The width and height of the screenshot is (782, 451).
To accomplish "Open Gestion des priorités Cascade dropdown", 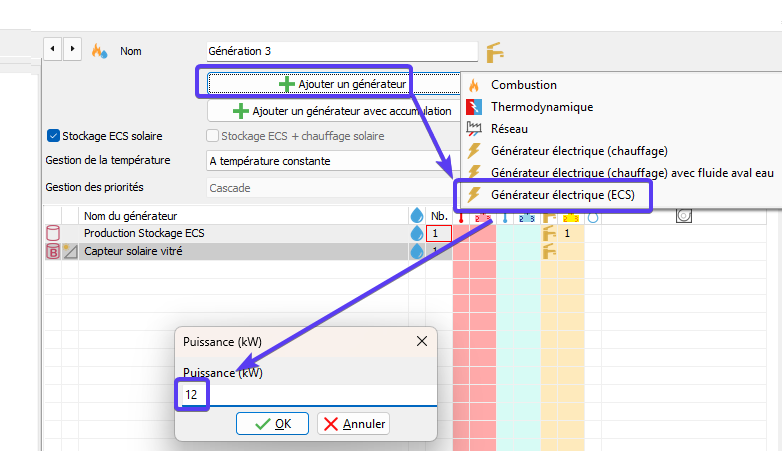I will click(x=330, y=187).
